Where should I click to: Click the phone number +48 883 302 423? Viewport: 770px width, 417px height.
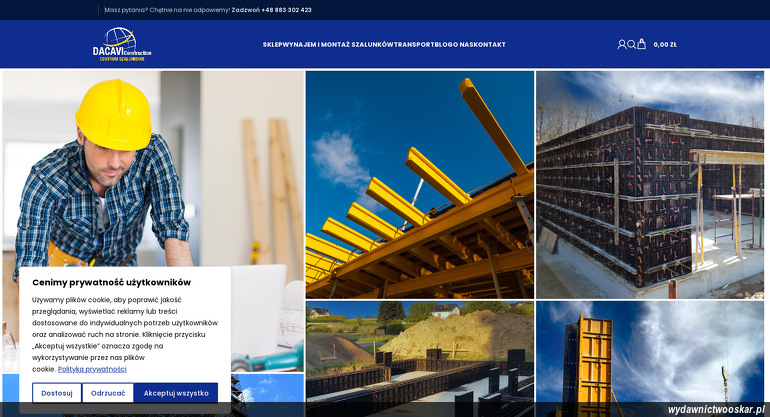tap(286, 10)
